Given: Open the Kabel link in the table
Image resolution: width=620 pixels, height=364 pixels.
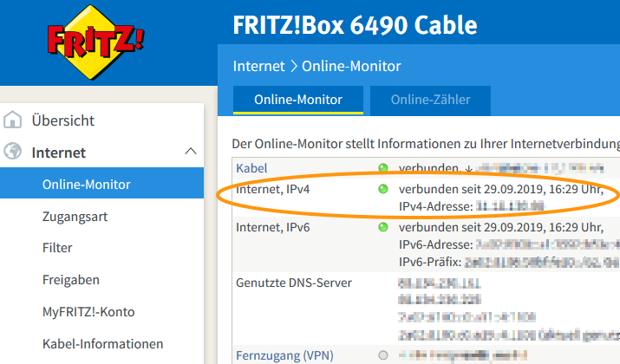Looking at the screenshot, I should (x=251, y=167).
